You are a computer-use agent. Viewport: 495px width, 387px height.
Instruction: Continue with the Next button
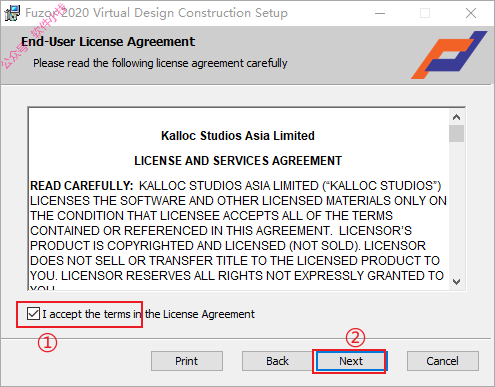click(351, 361)
